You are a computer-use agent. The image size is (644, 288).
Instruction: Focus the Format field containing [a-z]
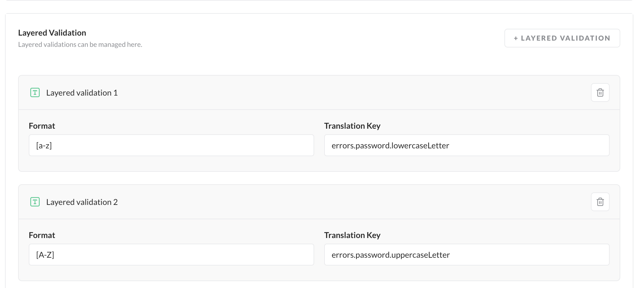[x=171, y=146]
